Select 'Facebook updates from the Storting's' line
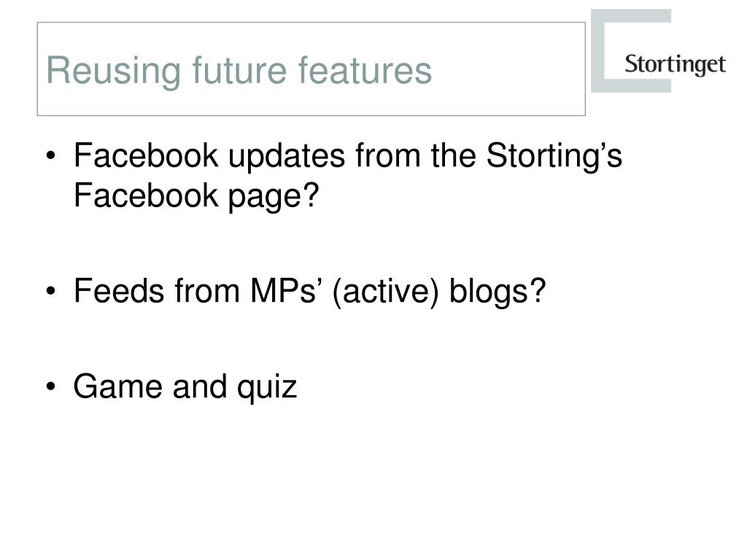The width and height of the screenshot is (747, 560). point(348,156)
